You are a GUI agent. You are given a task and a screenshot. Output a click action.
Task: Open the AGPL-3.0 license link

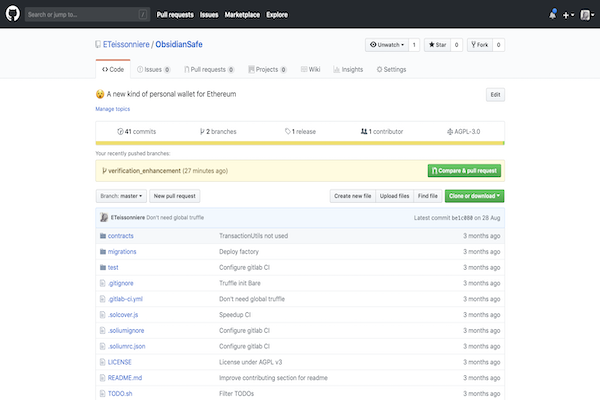click(x=463, y=131)
